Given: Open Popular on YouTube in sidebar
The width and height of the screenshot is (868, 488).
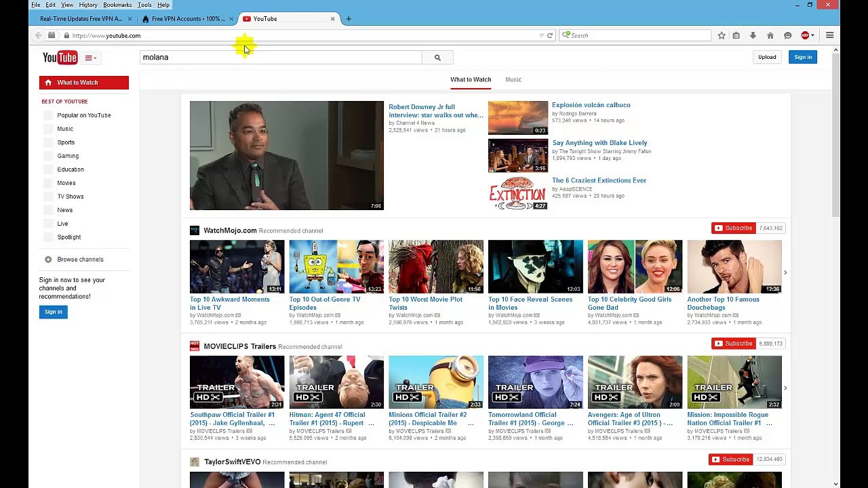Looking at the screenshot, I should (84, 115).
